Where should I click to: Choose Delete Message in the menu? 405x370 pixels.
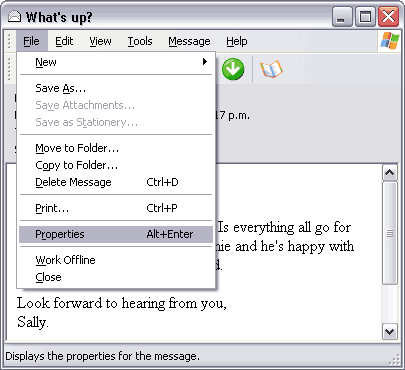(116, 182)
